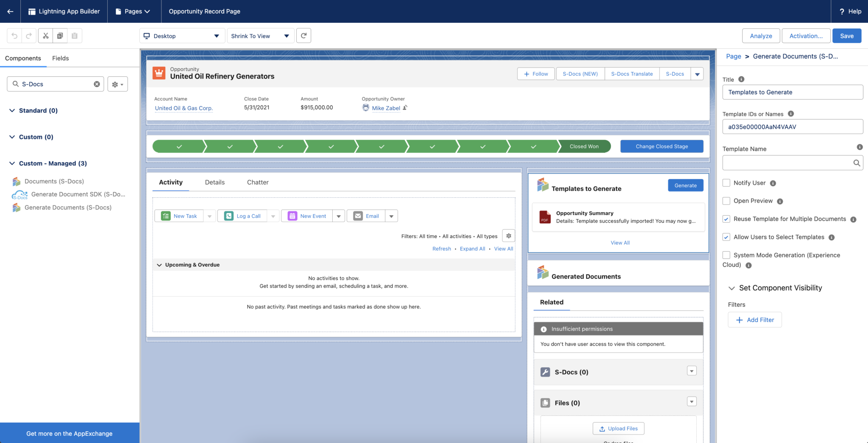Select Closed Won on the sales path
Screen dimensions: 868x443
coord(584,146)
